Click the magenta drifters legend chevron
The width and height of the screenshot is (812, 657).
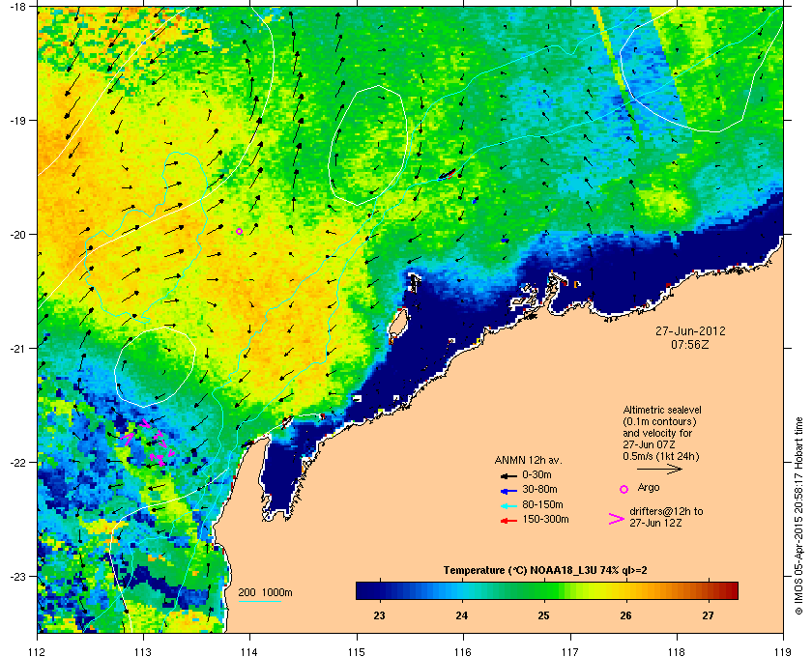[x=617, y=519]
